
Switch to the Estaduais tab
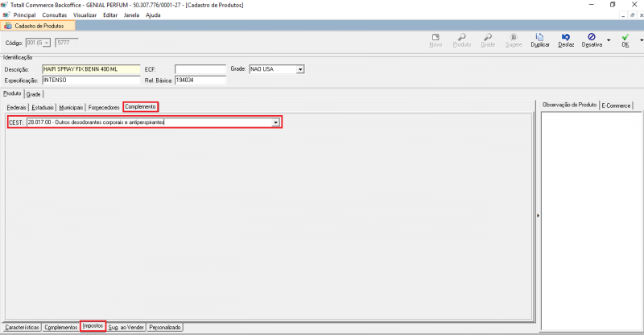coord(43,107)
